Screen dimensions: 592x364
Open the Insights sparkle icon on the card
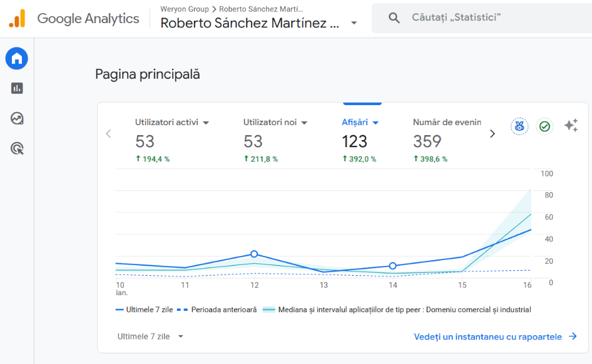[x=571, y=126]
